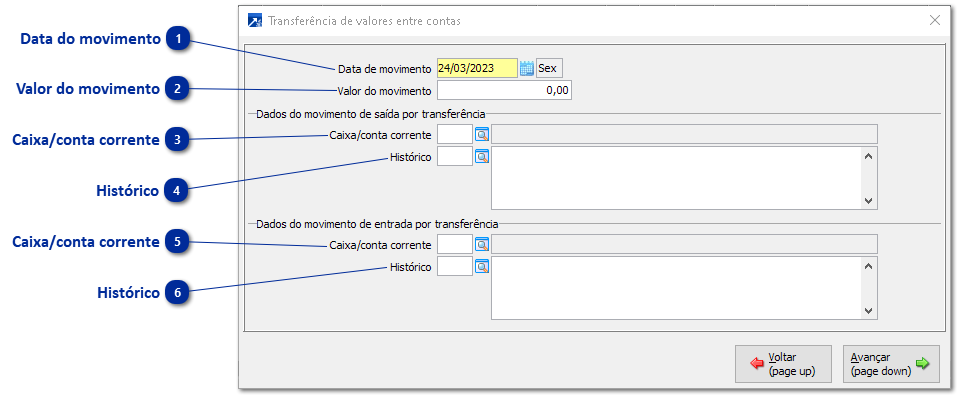
Task: Click the up arrow on the saída Histórico scrollbar
Action: (x=868, y=156)
